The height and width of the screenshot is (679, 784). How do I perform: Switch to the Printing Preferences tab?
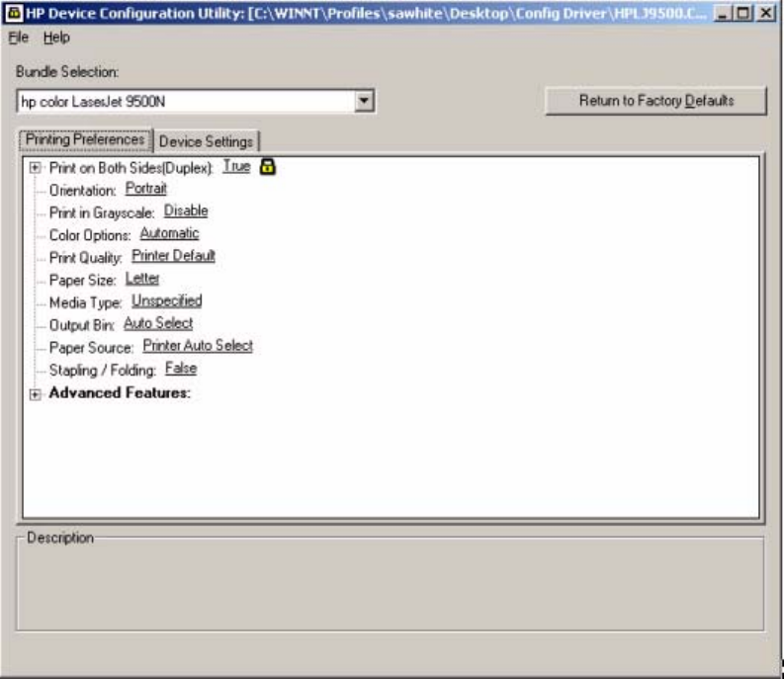(x=85, y=139)
